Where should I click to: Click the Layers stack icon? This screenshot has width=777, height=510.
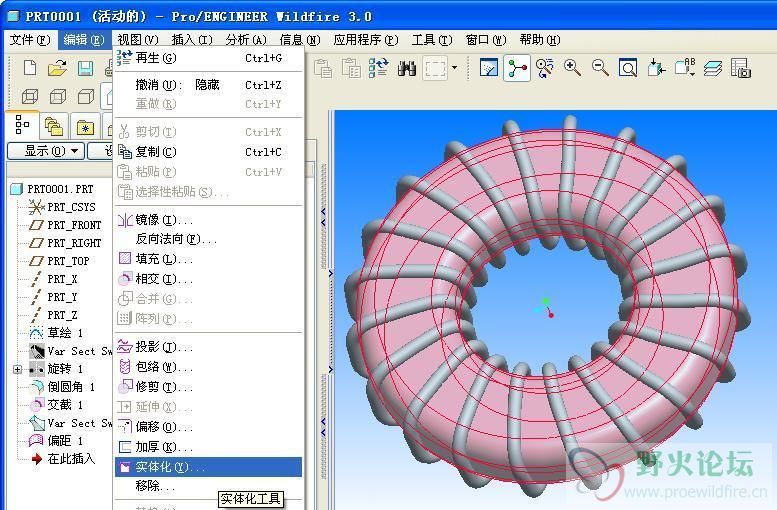pos(713,68)
